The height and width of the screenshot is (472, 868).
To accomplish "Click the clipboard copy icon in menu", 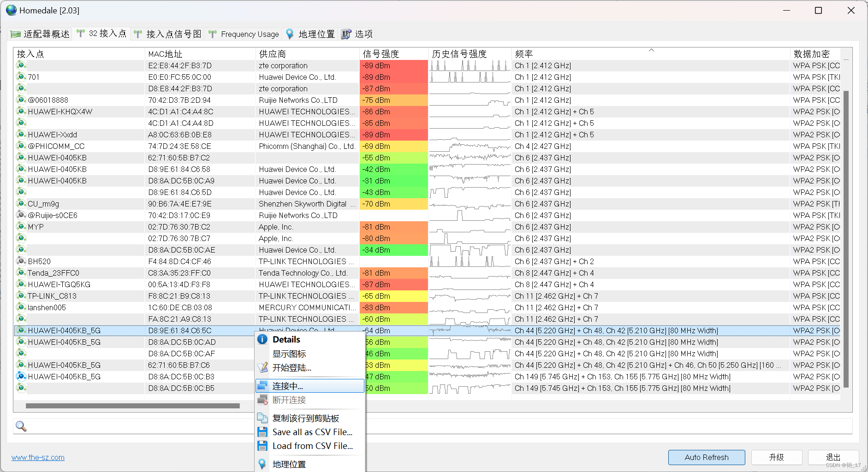I will [x=262, y=418].
